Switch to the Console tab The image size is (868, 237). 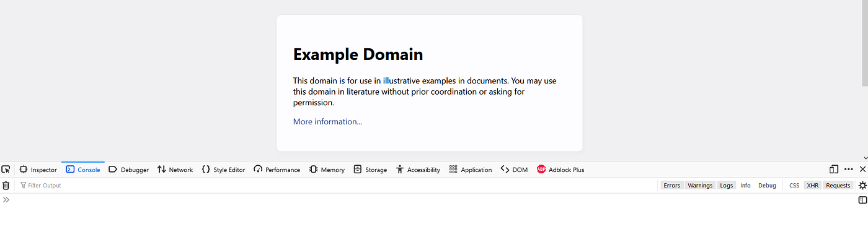point(83,170)
